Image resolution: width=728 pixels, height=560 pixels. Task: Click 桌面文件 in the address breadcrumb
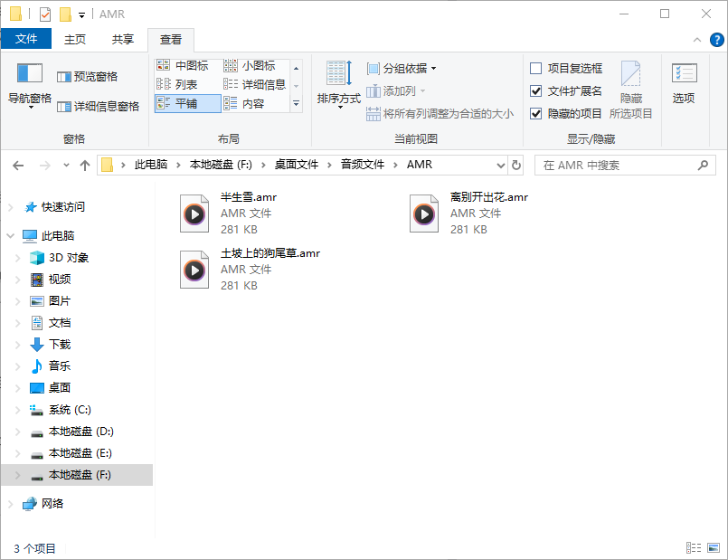coord(297,165)
